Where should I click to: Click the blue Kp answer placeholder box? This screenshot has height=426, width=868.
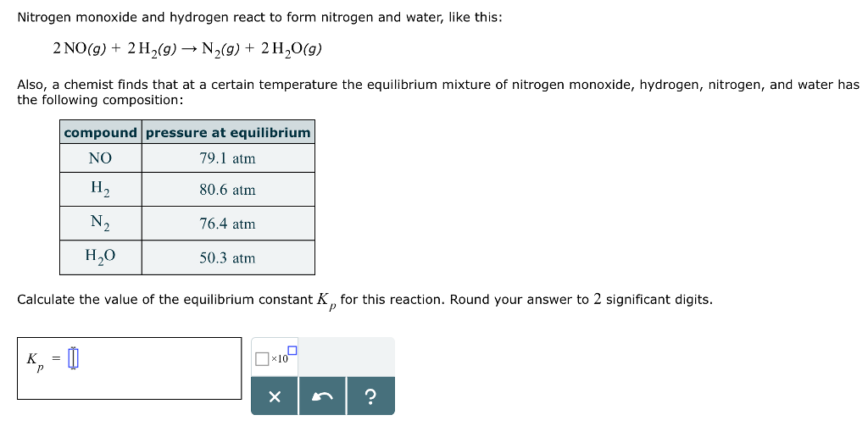(73, 358)
